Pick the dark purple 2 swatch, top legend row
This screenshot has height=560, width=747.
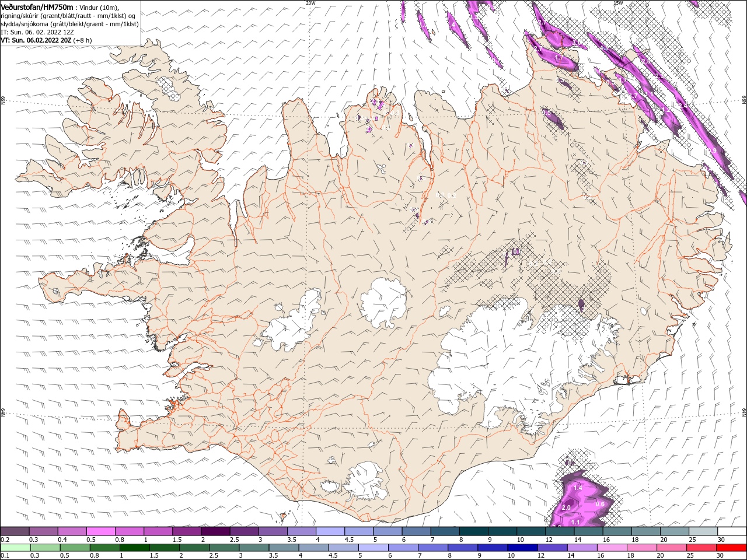click(x=215, y=531)
